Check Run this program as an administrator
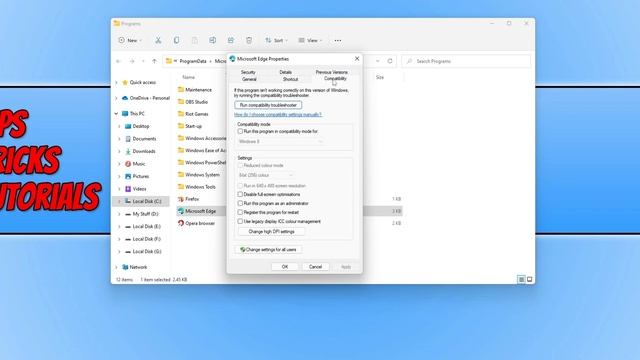Screen dimensions: 640x360 click(240, 203)
